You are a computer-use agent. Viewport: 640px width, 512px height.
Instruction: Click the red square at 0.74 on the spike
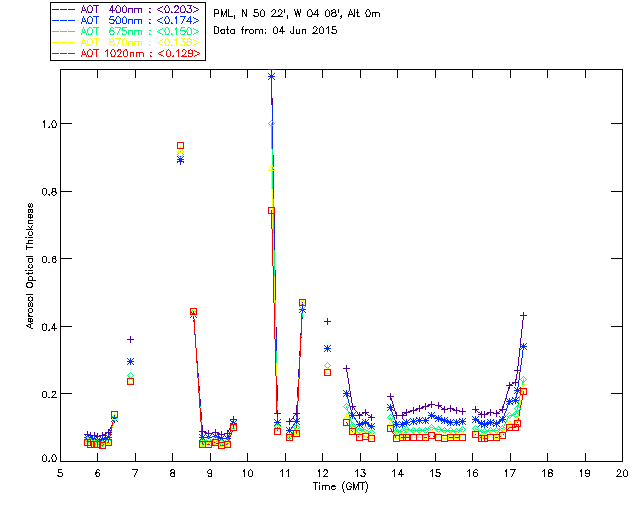271,211
